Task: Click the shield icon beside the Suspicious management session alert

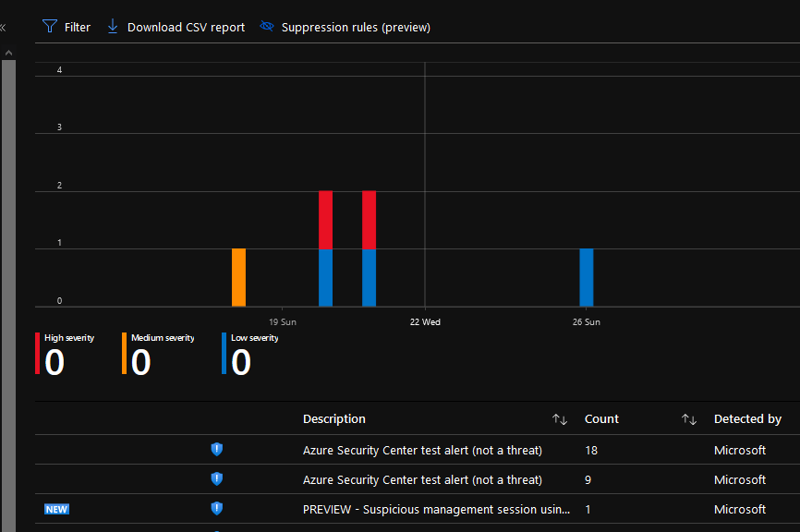Action: pyautogui.click(x=217, y=509)
